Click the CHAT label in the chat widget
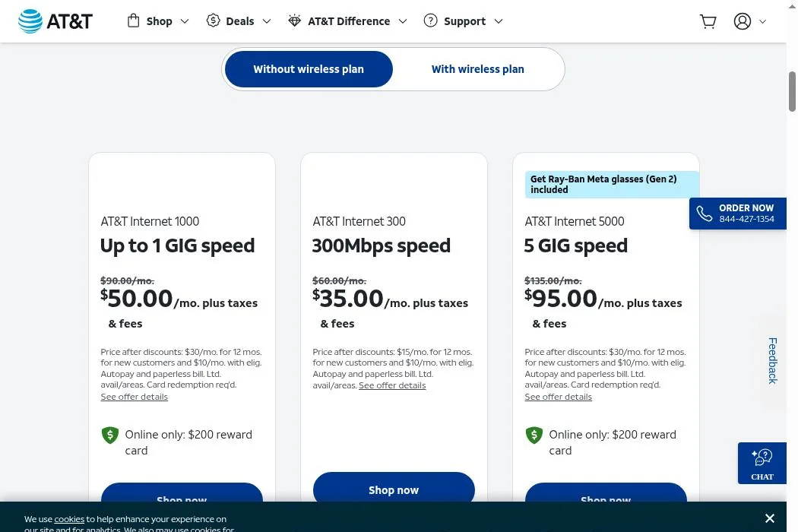 tap(762, 477)
